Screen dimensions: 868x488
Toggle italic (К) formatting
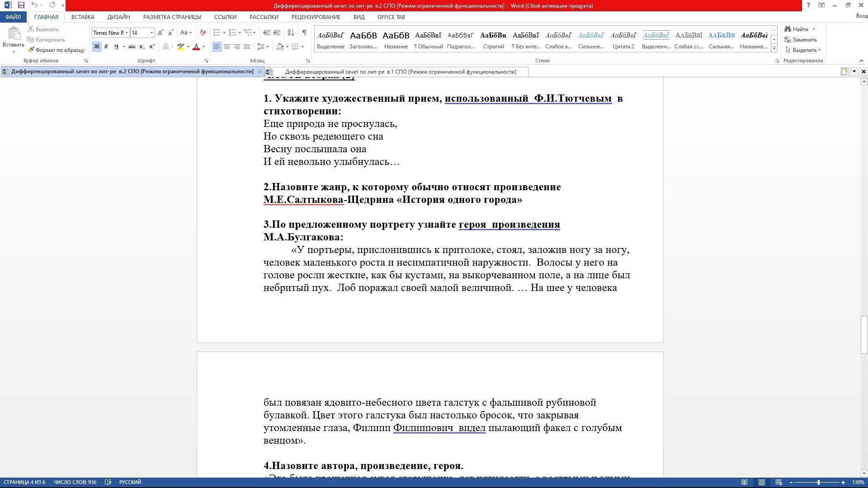106,47
